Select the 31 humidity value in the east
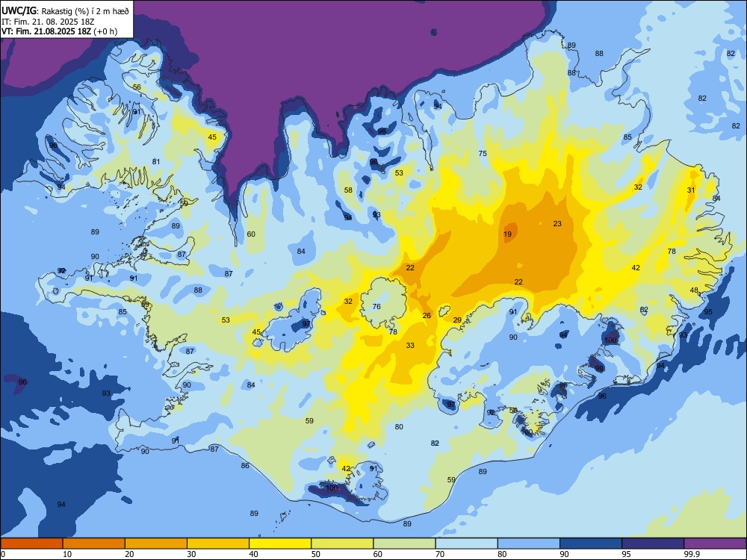The height and width of the screenshot is (560, 747). pyautogui.click(x=691, y=190)
